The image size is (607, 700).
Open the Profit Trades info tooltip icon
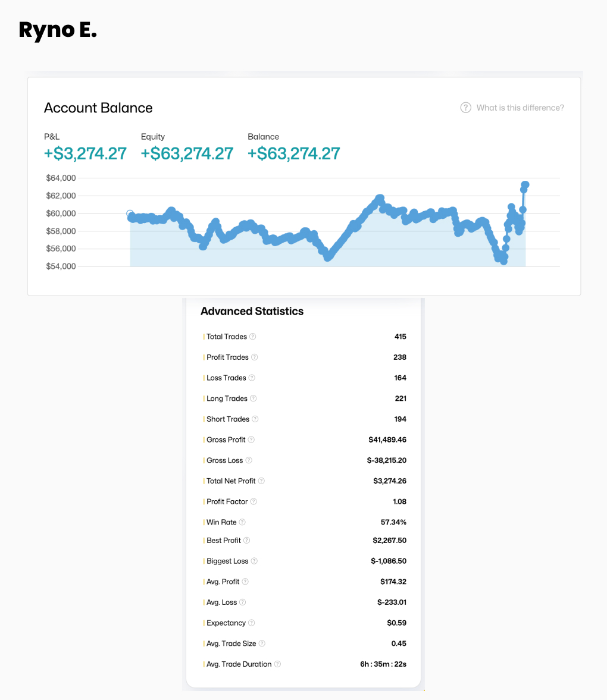(x=255, y=357)
